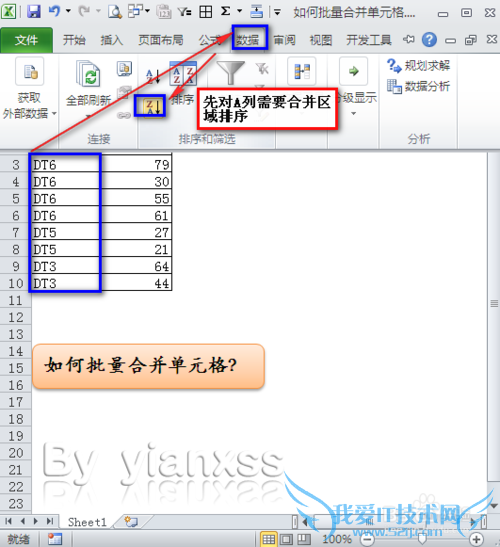This screenshot has height=547, width=500.
Task: Go to first sheet navigation arrow
Action: [x=9, y=521]
